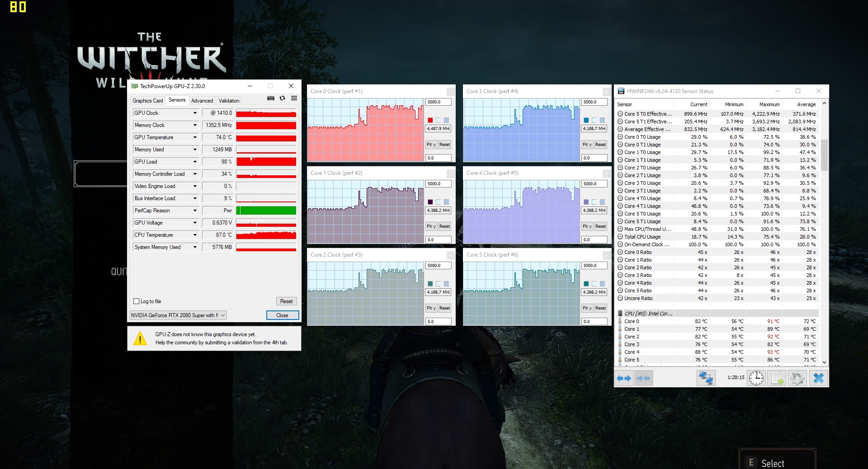This screenshot has height=469, width=868.
Task: Click the HWiNFO clock reset timer icon
Action: [756, 378]
